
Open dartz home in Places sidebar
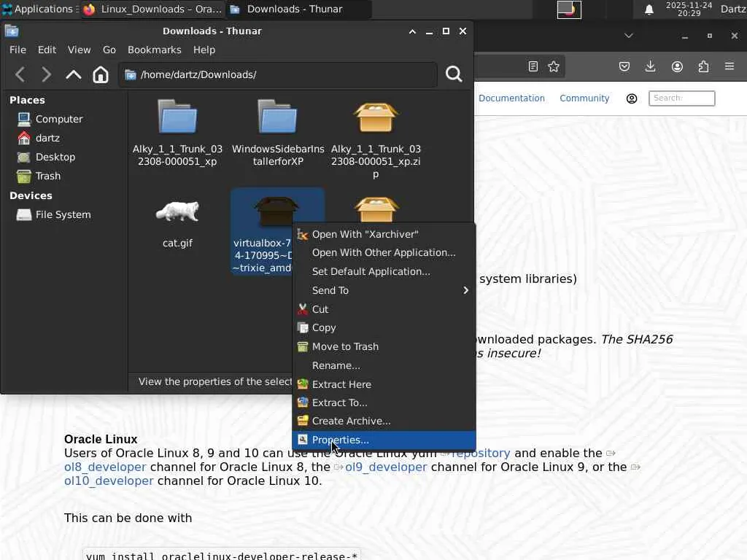pos(38,138)
